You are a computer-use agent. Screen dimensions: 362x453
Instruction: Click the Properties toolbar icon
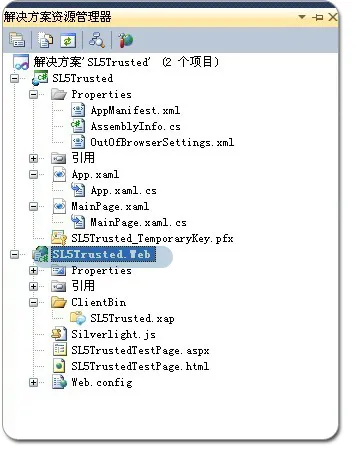point(17,40)
